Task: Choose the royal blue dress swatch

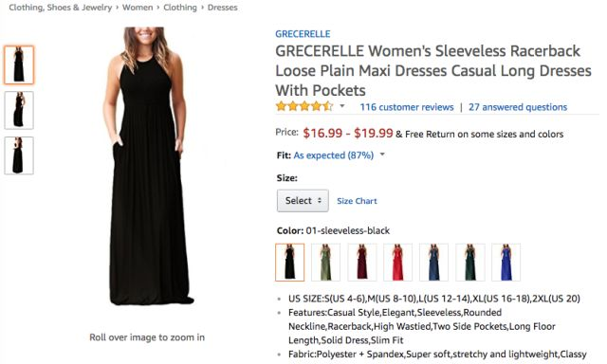Action: click(x=506, y=262)
